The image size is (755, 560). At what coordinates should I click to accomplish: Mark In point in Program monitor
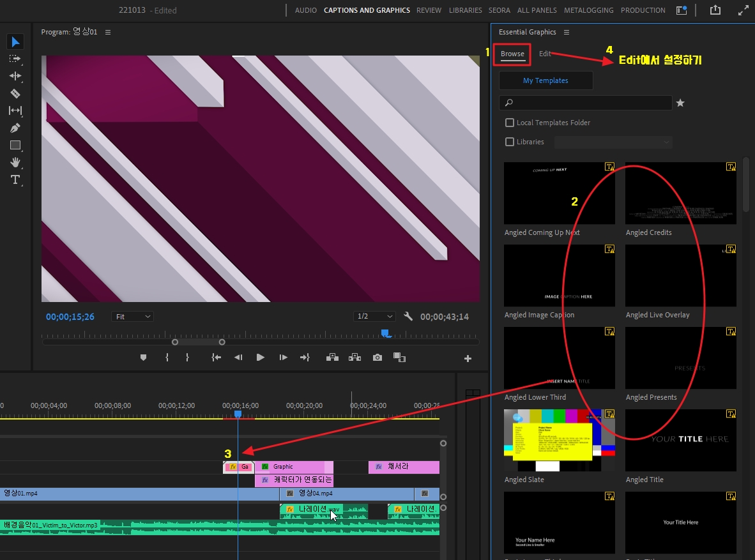pyautogui.click(x=167, y=358)
